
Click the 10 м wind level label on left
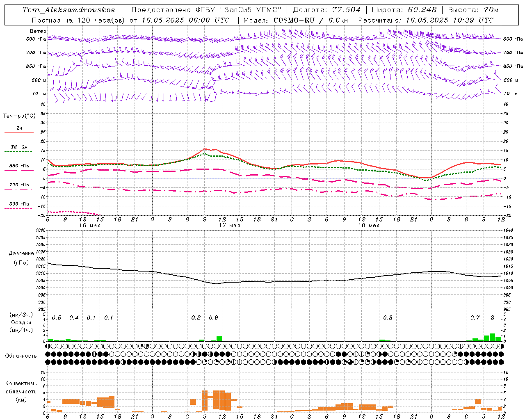click(39, 94)
